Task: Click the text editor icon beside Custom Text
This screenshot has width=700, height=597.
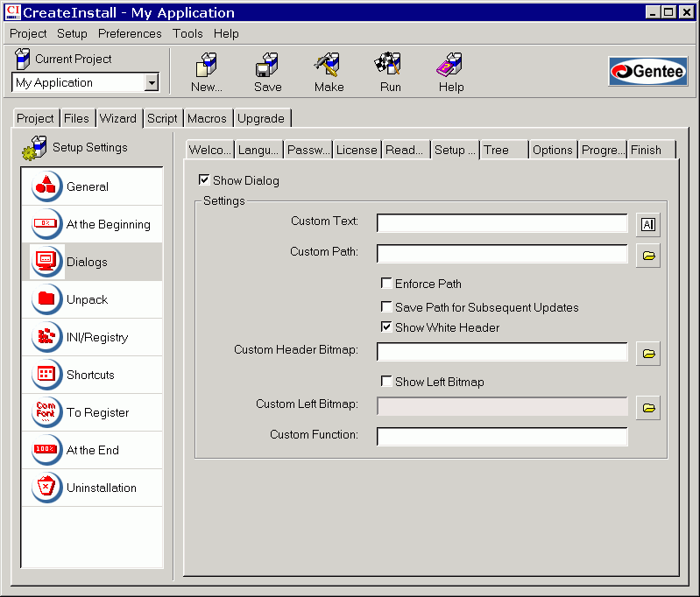Action: 647,224
